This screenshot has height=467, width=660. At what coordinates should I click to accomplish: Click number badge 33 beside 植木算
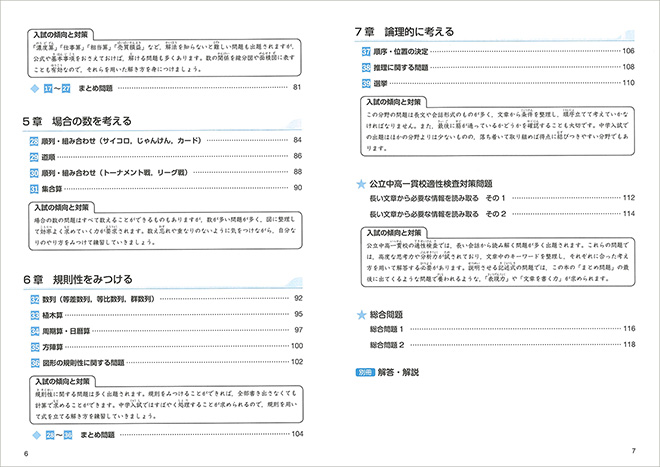(x=35, y=315)
